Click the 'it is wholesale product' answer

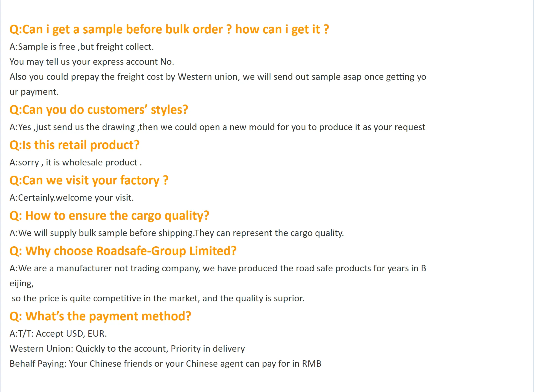tap(76, 162)
